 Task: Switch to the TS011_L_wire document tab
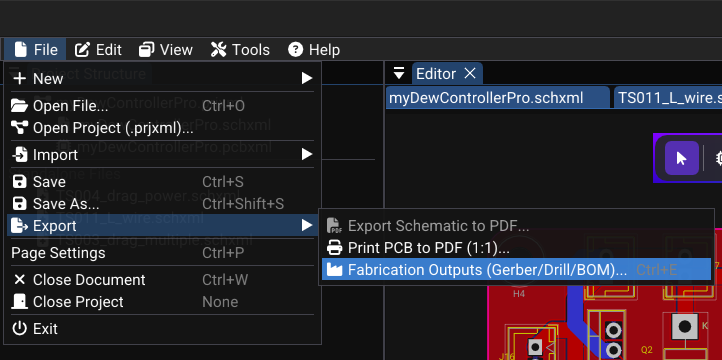[667, 98]
